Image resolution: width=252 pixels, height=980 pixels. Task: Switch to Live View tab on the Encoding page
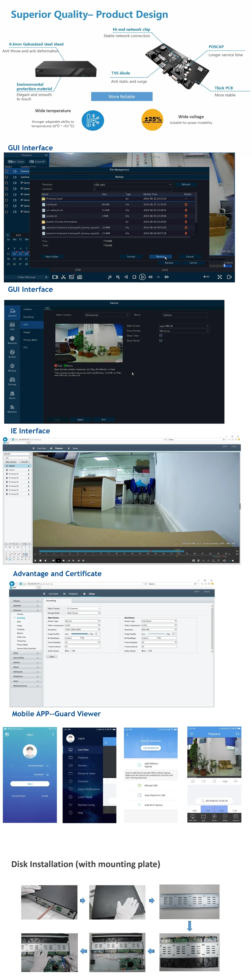click(x=53, y=594)
